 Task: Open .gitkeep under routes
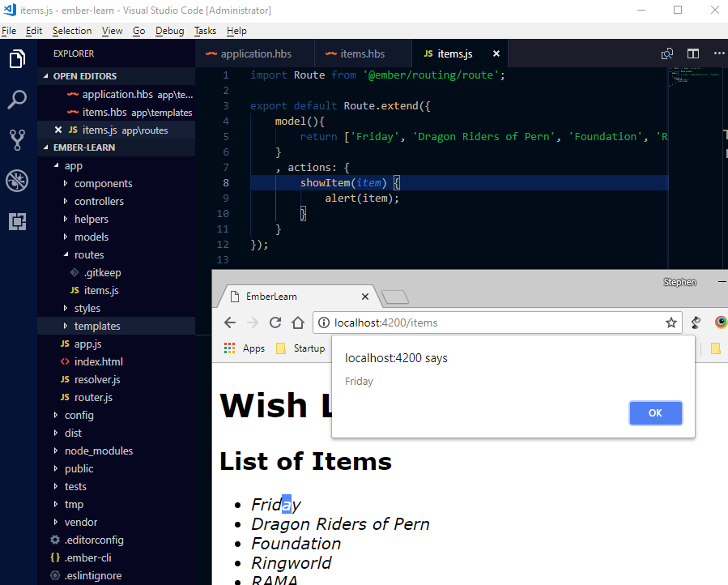coord(102,273)
